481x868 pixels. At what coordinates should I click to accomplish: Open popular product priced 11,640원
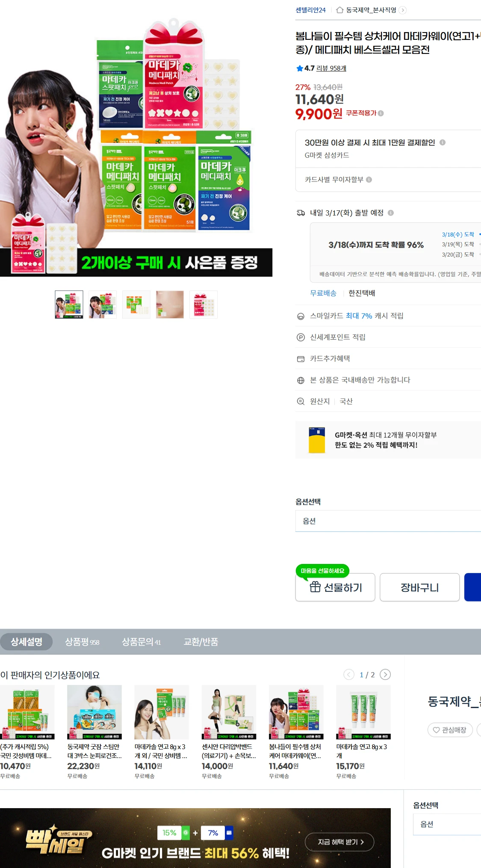tap(296, 732)
